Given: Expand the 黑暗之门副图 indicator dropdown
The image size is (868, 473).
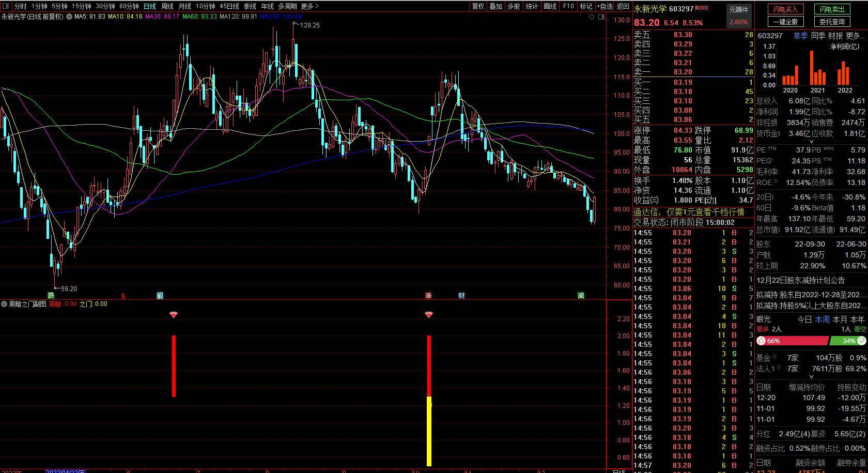Looking at the screenshot, I should [4, 304].
